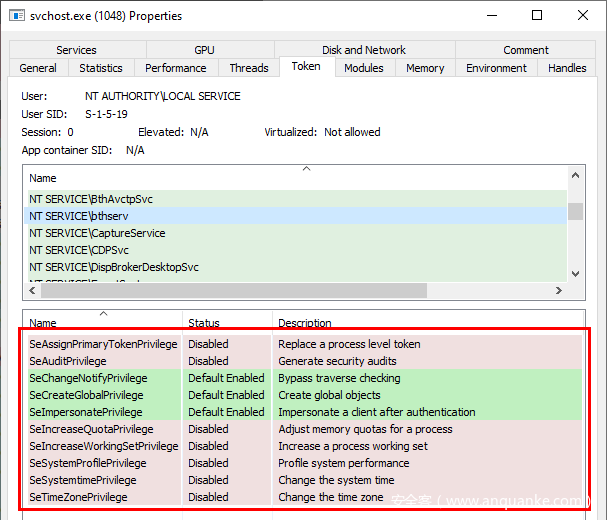
Task: Sort privileges by Status column header
Action: 204,323
